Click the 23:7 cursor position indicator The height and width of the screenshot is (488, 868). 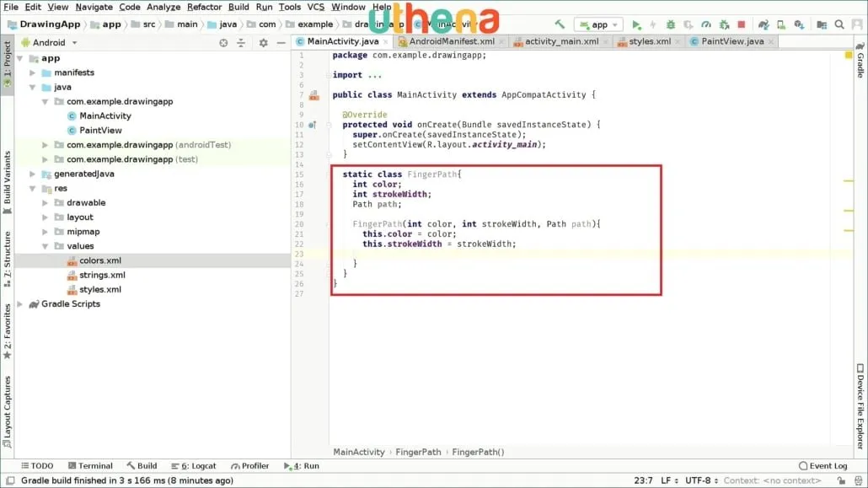point(643,480)
